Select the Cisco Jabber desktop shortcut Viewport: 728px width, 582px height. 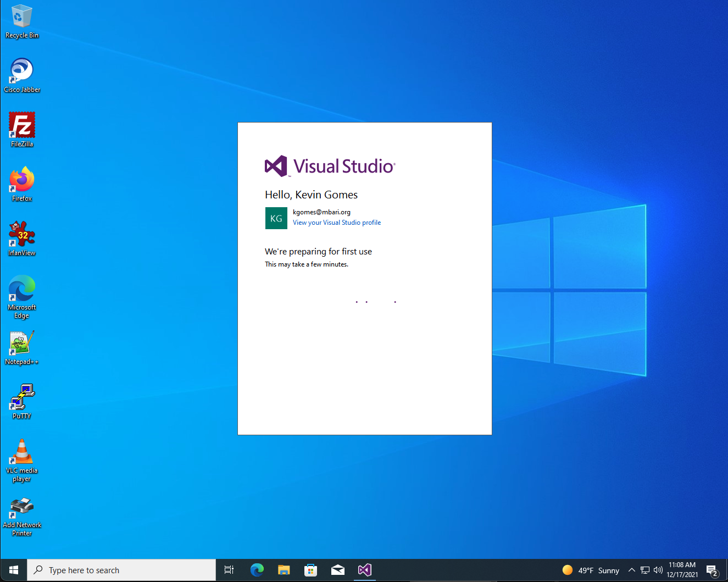22,75
